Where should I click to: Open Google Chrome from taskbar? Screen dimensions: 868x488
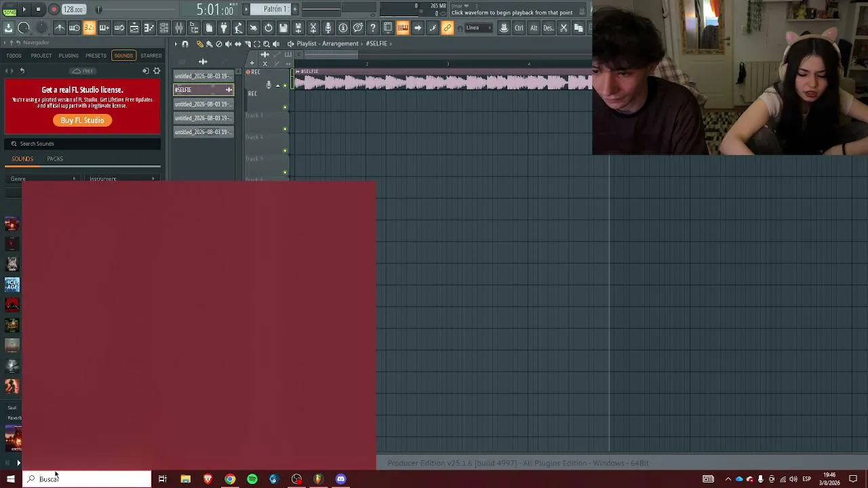[230, 479]
